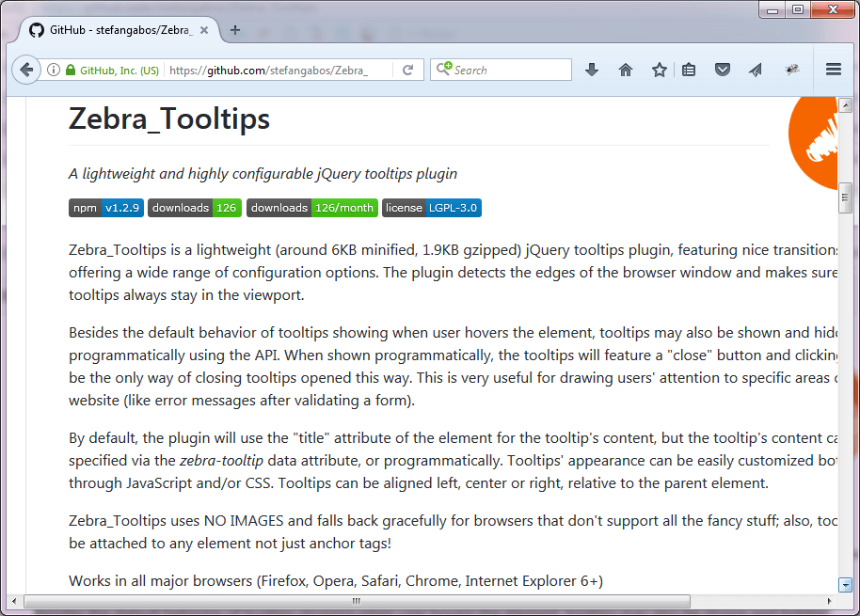Click the paper plane share icon

tap(756, 70)
